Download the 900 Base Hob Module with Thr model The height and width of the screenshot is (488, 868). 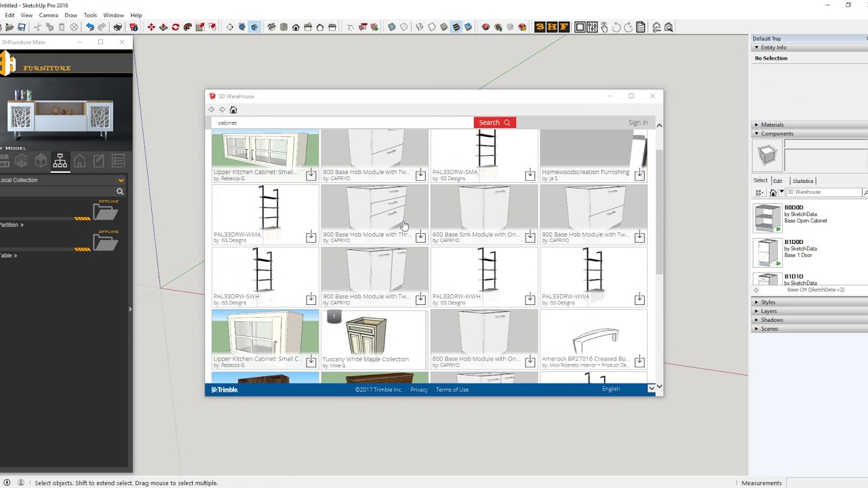pos(420,237)
